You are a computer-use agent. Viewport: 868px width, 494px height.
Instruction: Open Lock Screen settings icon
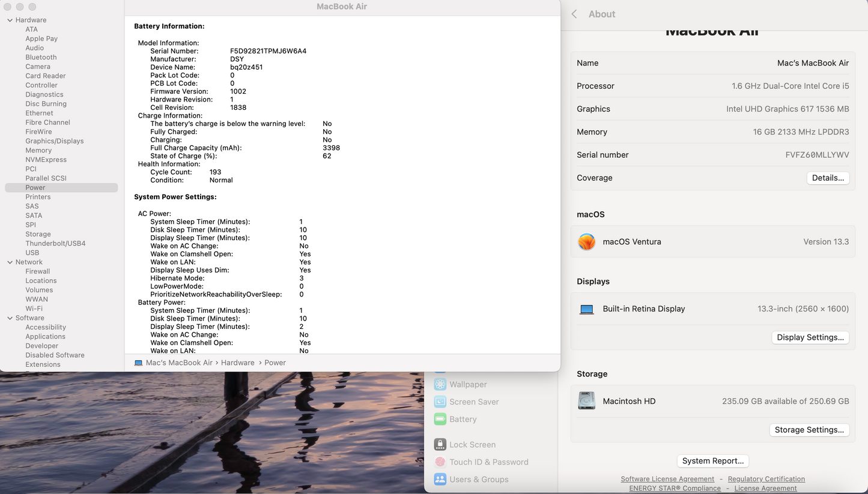(440, 445)
